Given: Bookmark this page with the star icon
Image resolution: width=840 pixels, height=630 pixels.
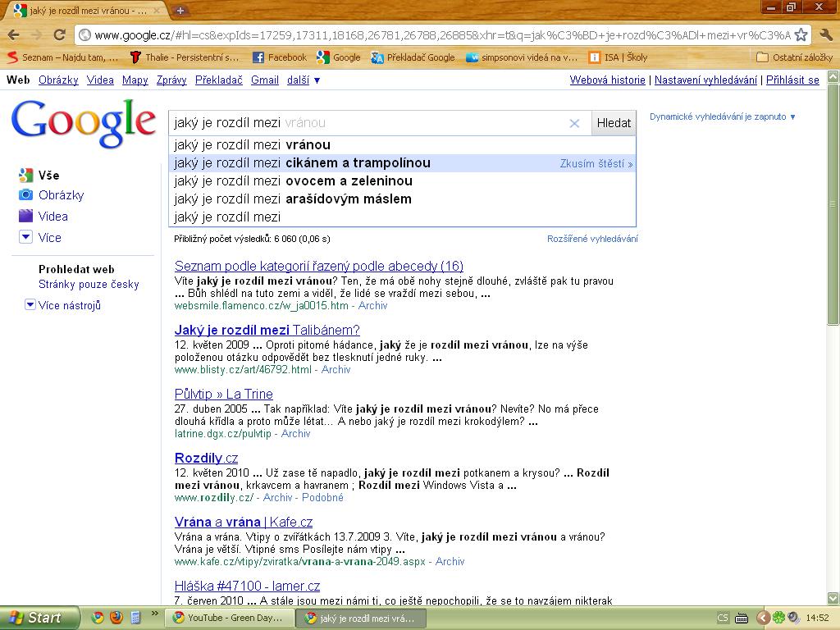Looking at the screenshot, I should click(x=801, y=34).
